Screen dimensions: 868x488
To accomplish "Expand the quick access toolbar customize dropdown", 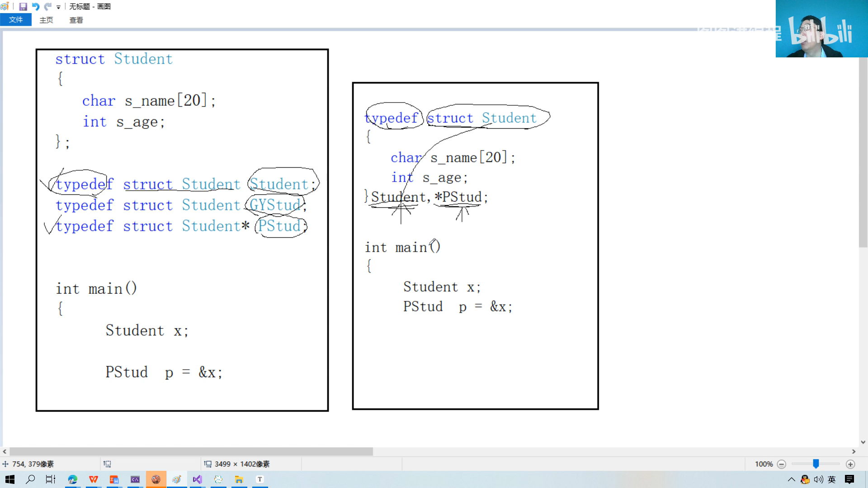I will tap(58, 7).
